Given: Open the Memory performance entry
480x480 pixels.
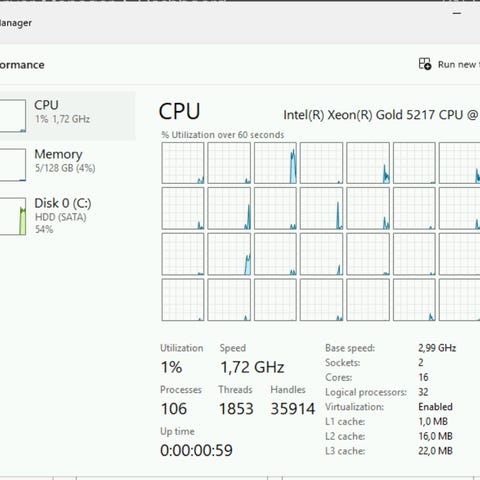Looking at the screenshot, I should point(67,165).
